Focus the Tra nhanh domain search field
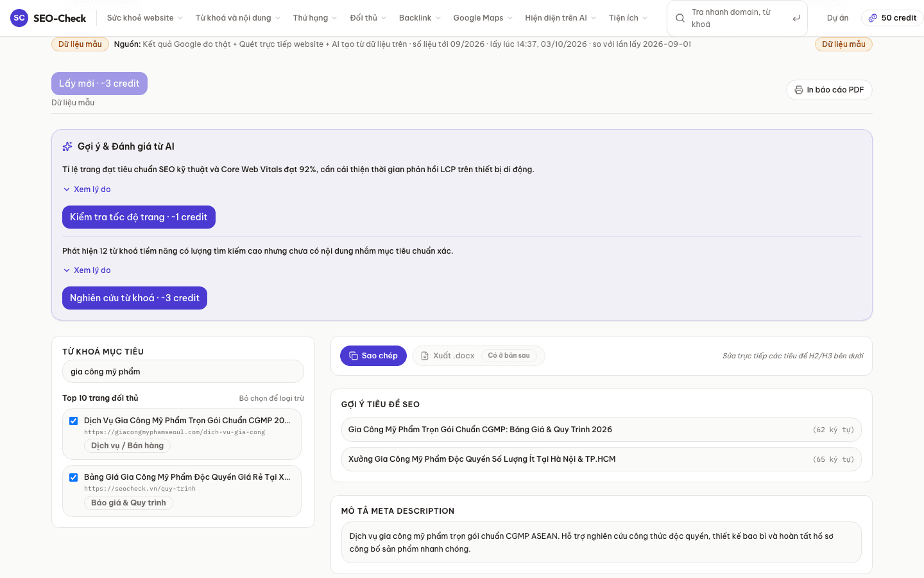Viewport: 924px width, 578px height. (738, 18)
